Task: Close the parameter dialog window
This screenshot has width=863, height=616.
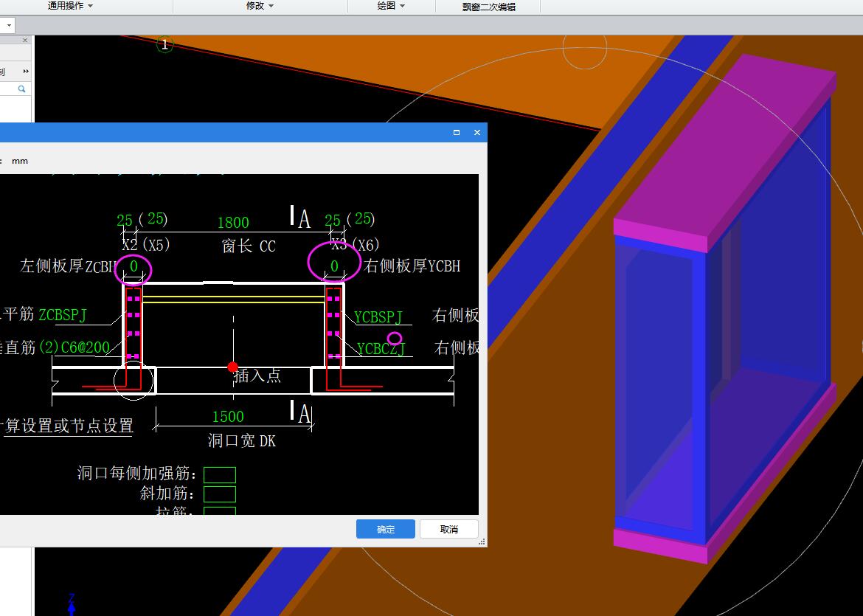Action: [476, 133]
